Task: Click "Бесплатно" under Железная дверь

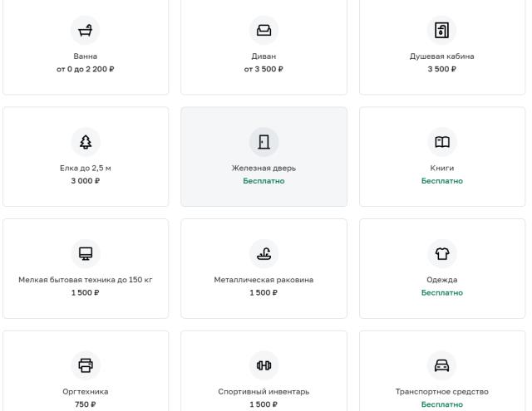Action: point(264,180)
